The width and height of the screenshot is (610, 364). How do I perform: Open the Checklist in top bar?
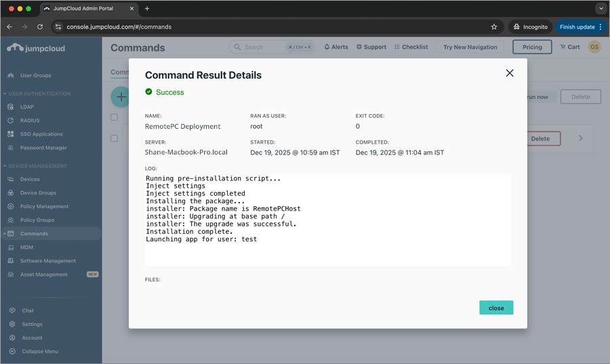point(411,47)
